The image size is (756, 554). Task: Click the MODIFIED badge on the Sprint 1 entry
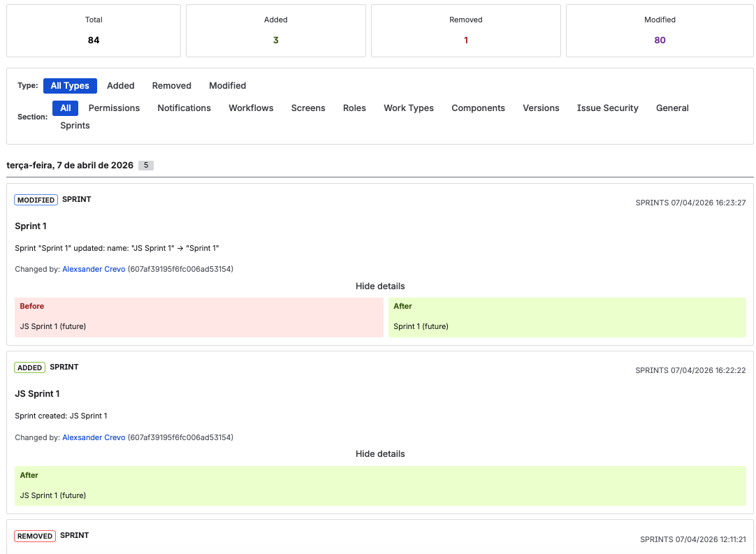[x=36, y=199]
